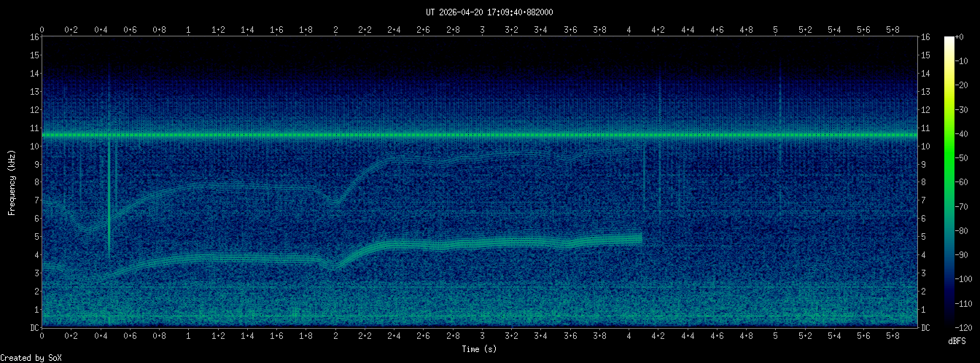Click the dip in the lower harmonic at 2 seconds
Viewport: 980px width, 363px height.
click(335, 267)
